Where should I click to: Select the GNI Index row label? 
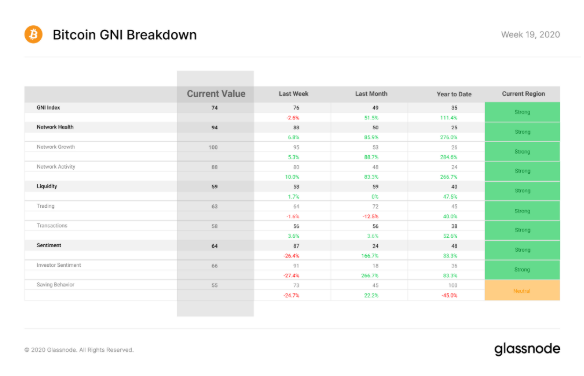(x=48, y=108)
